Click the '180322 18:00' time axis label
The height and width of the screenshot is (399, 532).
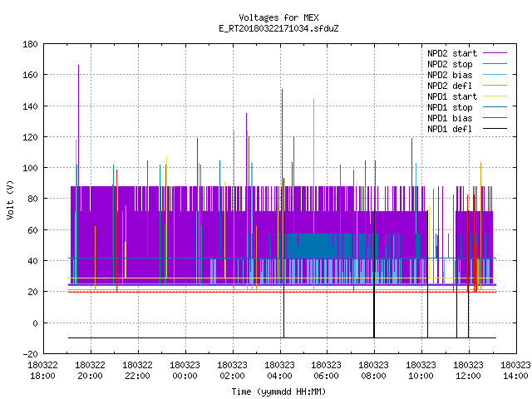[x=42, y=371]
